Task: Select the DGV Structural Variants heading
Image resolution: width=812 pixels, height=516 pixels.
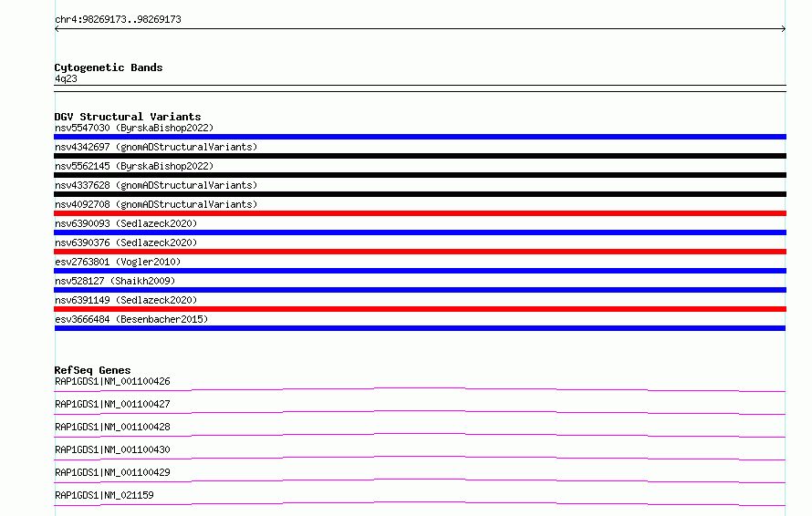Action: [x=128, y=117]
